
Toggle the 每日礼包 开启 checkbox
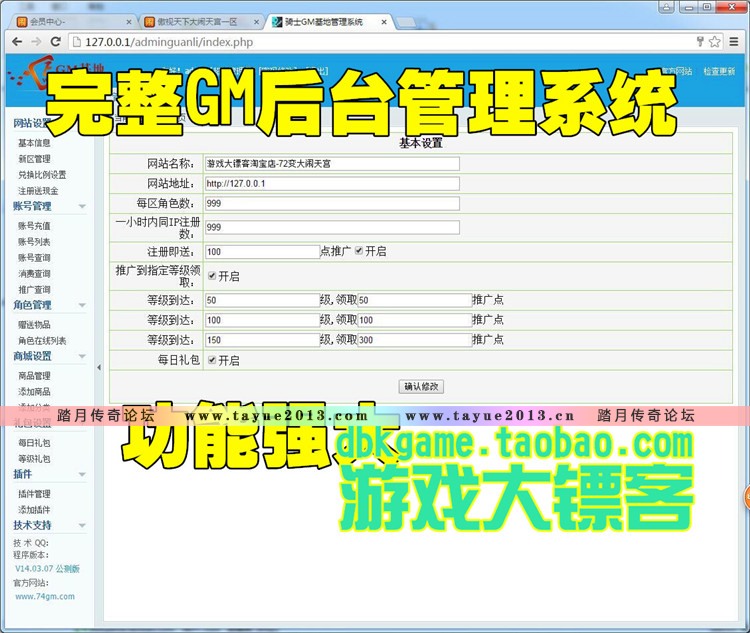coord(212,360)
